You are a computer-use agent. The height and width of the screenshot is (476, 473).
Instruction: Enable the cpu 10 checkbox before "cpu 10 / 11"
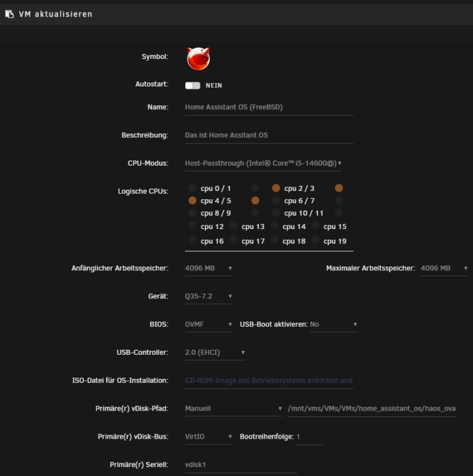click(x=276, y=213)
